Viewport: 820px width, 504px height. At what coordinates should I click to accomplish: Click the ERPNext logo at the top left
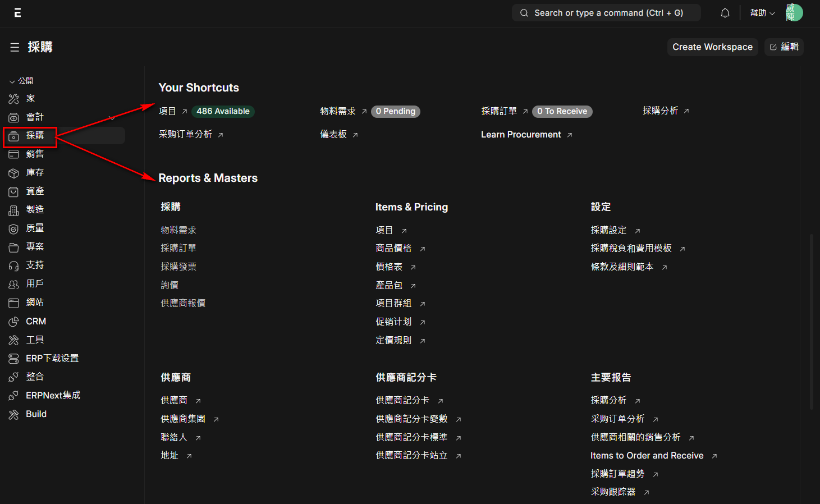pos(17,13)
